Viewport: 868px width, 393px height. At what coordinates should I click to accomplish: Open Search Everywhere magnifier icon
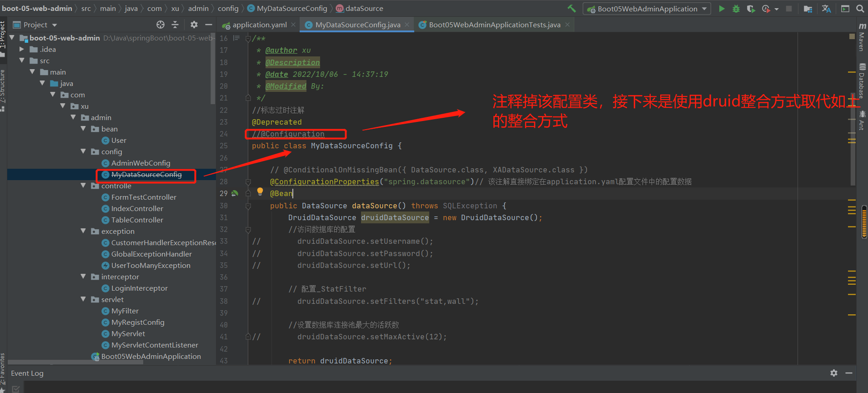click(860, 9)
